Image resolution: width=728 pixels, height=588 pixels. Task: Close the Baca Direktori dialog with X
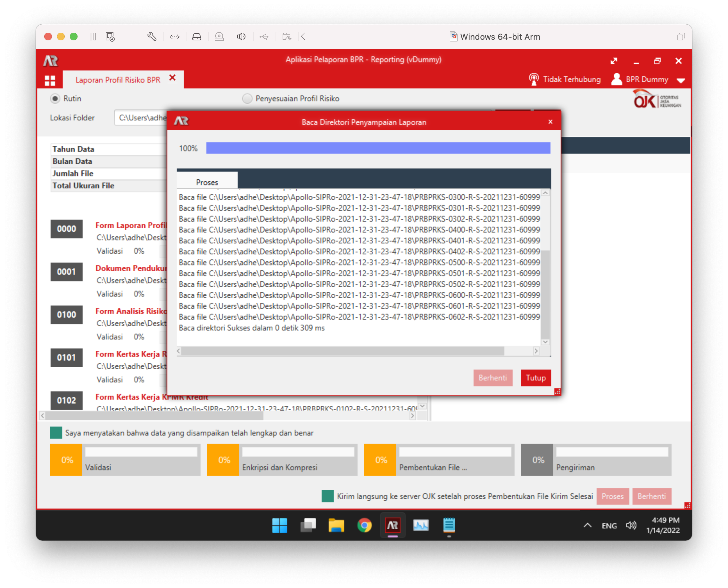coord(550,122)
